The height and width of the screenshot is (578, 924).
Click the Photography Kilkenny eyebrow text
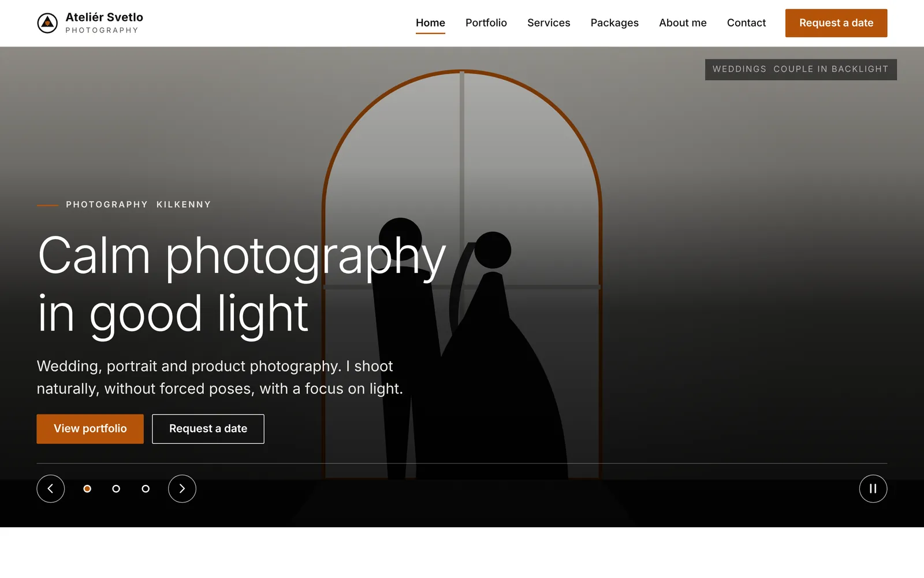tap(139, 205)
